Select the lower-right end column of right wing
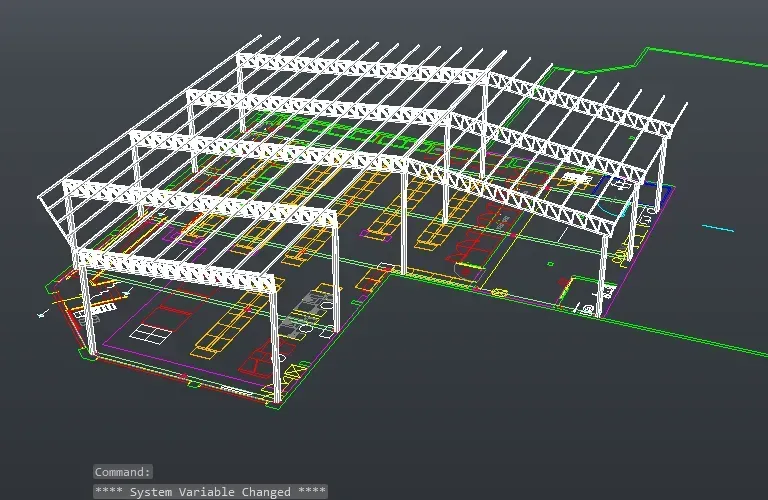Image resolution: width=768 pixels, height=500 pixels. pyautogui.click(x=602, y=275)
